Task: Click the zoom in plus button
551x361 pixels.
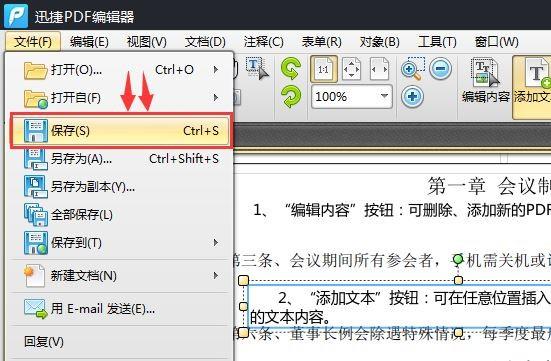Action: [412, 97]
